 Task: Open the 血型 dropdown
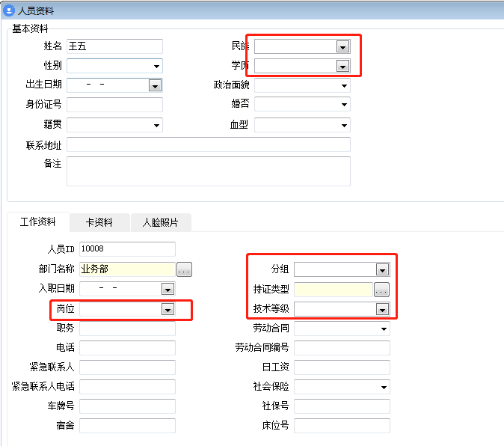point(344,125)
